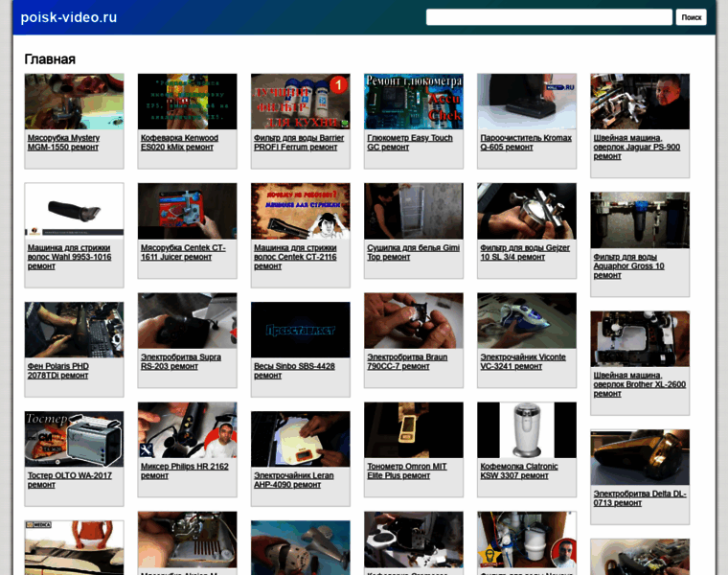Focus the search input field

tap(549, 17)
